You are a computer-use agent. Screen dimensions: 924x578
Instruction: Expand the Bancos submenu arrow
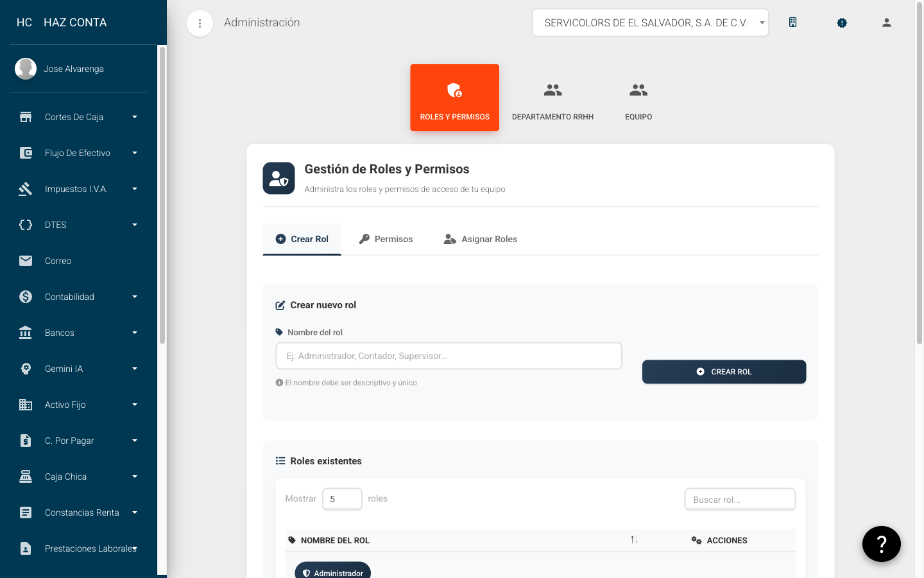(x=135, y=333)
